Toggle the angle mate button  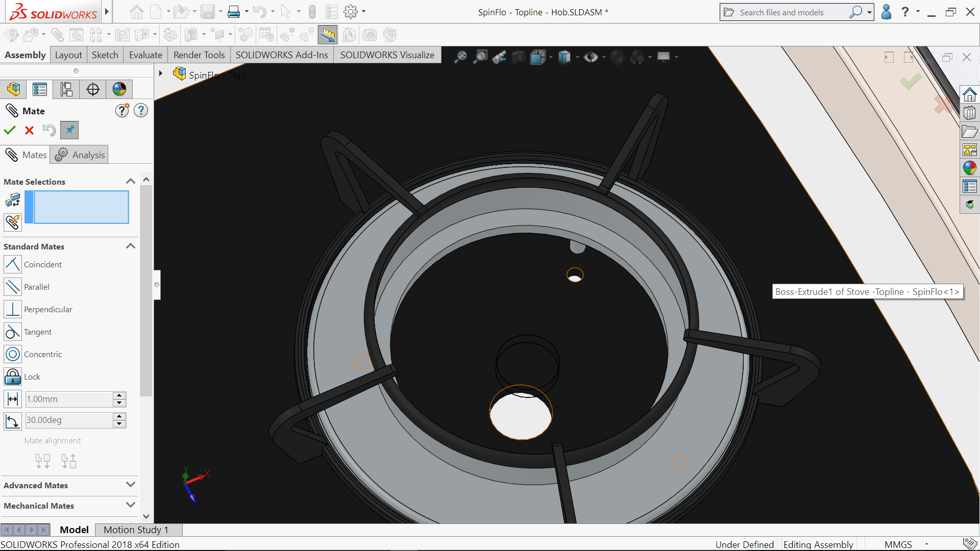pyautogui.click(x=13, y=420)
